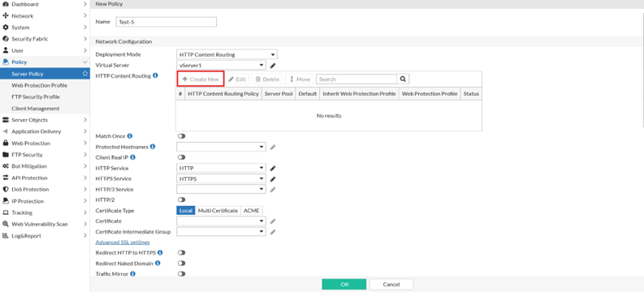This screenshot has height=292, width=644.
Task: Open the HTTPS Service dropdown
Action: tap(222, 178)
